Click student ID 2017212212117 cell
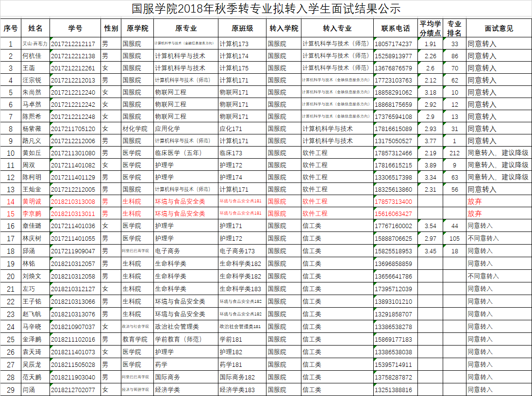Screen dimensions: 532x396 click(75, 44)
